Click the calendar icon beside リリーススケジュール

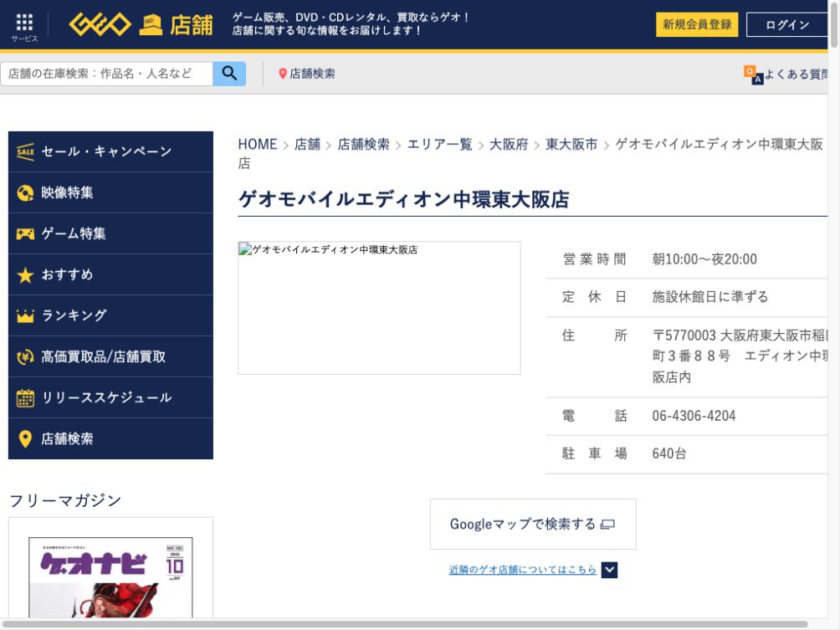tap(25, 398)
